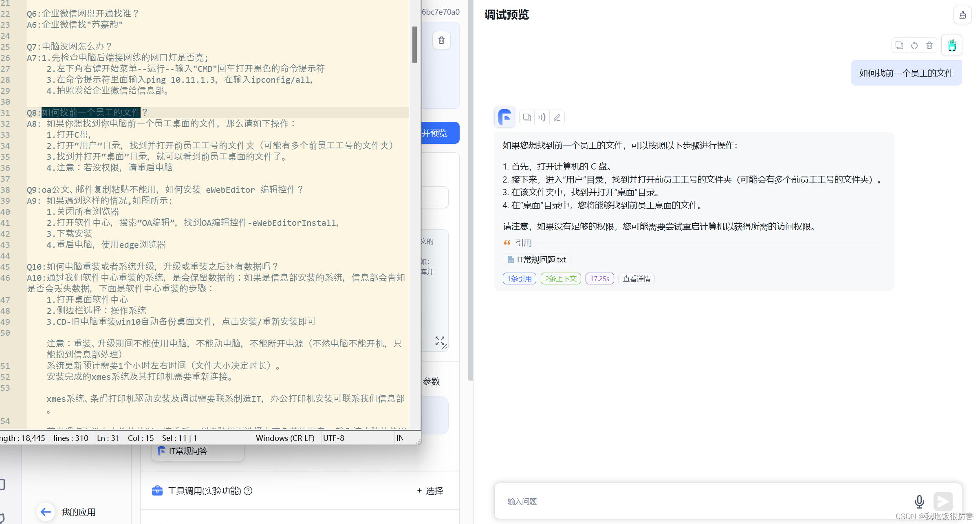Click the 'lines : 310' status bar entry
Screen dimensions: 980x524
pyautogui.click(x=71, y=438)
